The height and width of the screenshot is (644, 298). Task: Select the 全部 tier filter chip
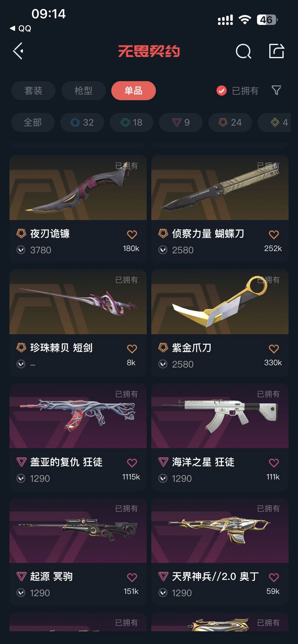tap(33, 122)
